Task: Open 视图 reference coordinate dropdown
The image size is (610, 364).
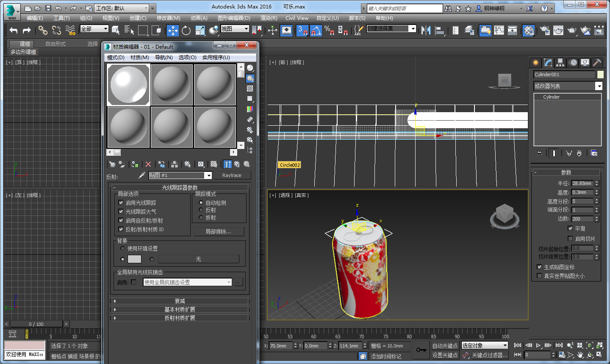Action: [x=235, y=29]
